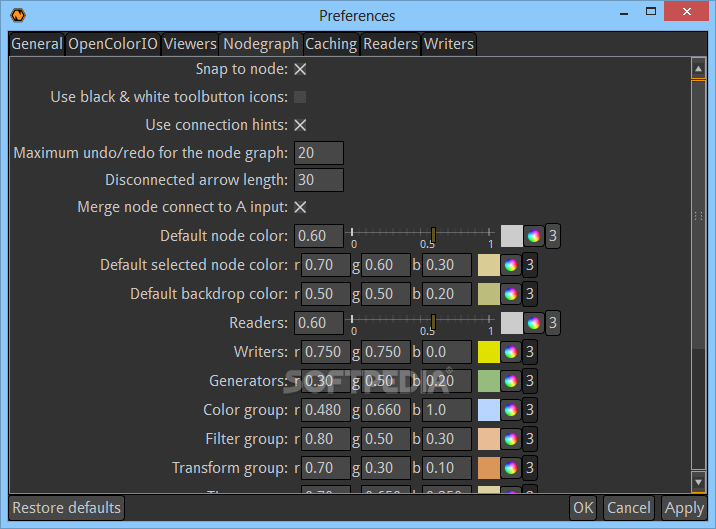Disable Use connection hints checkbox
The image size is (716, 529).
click(x=300, y=125)
